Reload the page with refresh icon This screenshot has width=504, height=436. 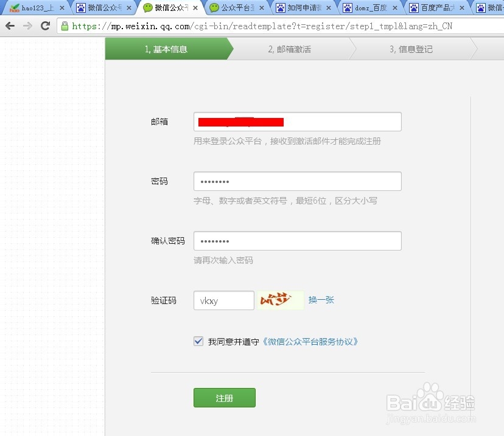pyautogui.click(x=45, y=26)
